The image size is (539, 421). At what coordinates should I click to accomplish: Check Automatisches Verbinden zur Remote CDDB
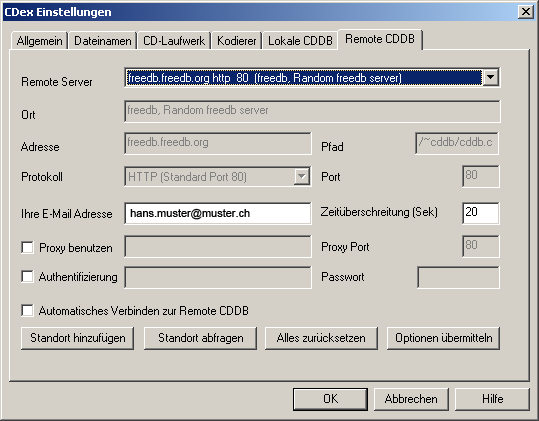click(27, 310)
